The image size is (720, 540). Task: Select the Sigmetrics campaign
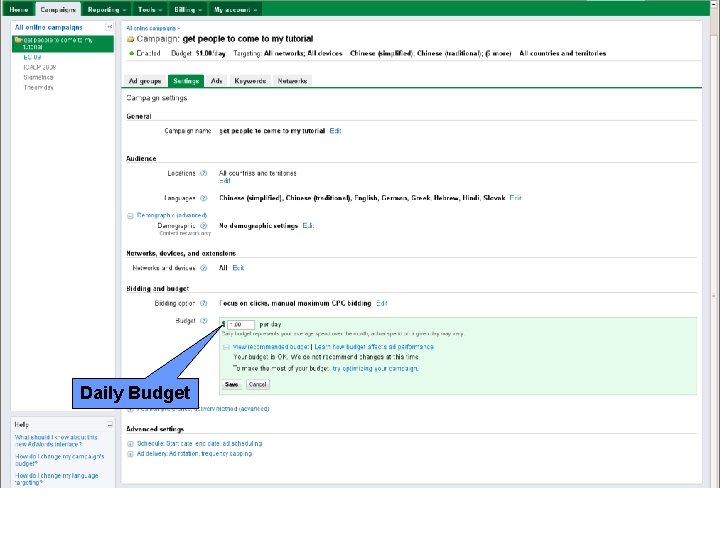(x=38, y=77)
